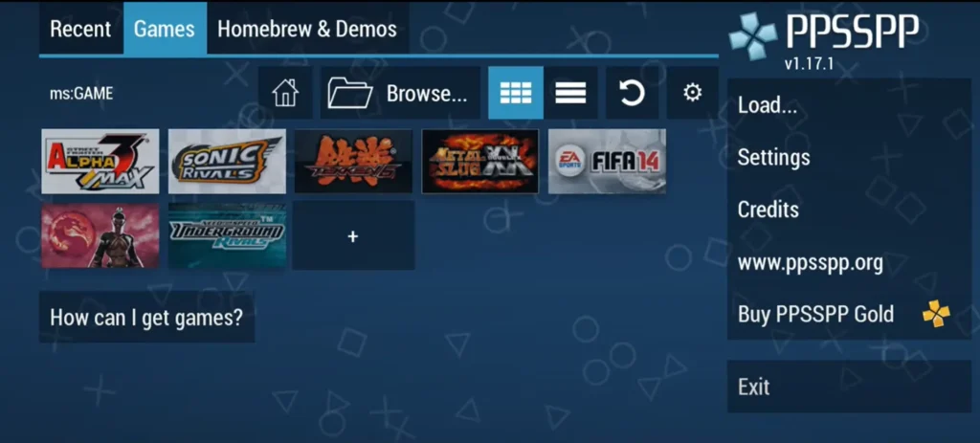Exit the PPSSPP emulator
Screen dimensions: 980x443
(850, 387)
